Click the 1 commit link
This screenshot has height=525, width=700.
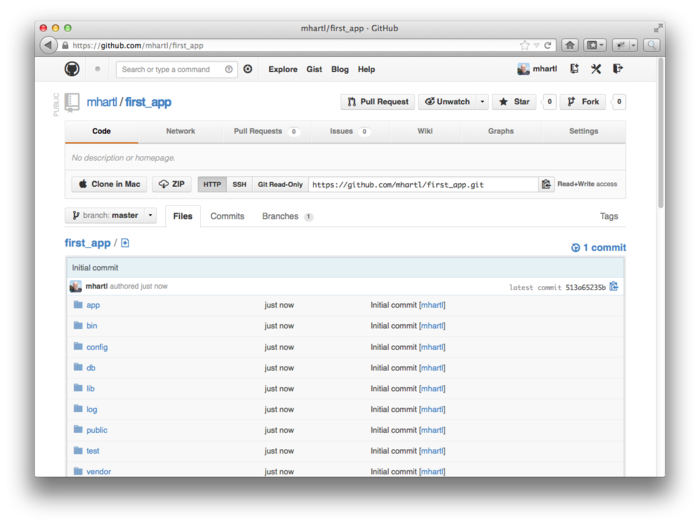[599, 247]
